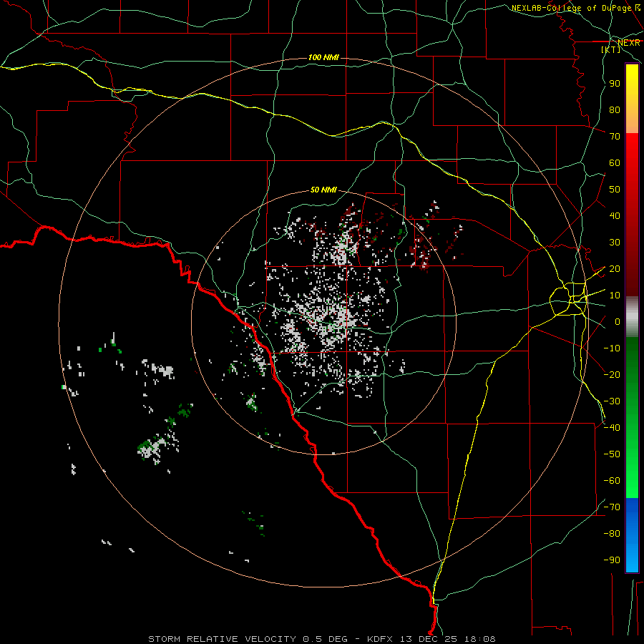Click the yellow highway loop around the city
Screen dimensions: 644x644
click(x=568, y=299)
